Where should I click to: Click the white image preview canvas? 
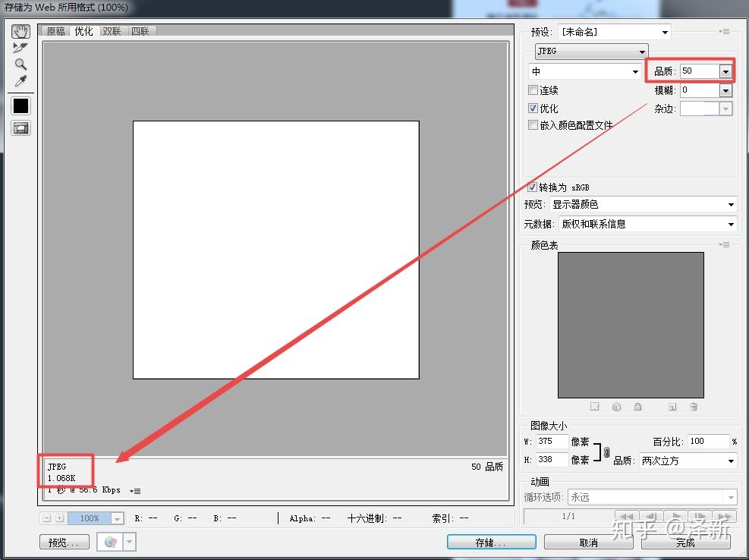click(276, 250)
